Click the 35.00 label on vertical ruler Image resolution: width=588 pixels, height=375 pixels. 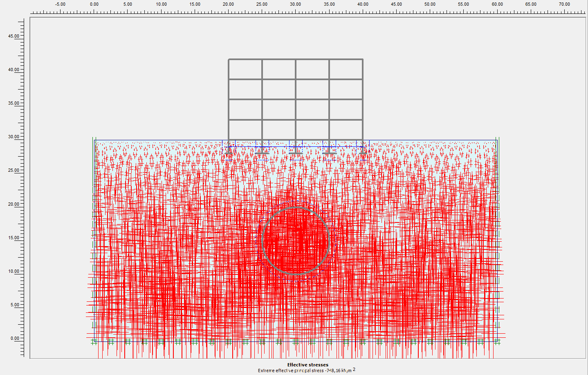13,103
